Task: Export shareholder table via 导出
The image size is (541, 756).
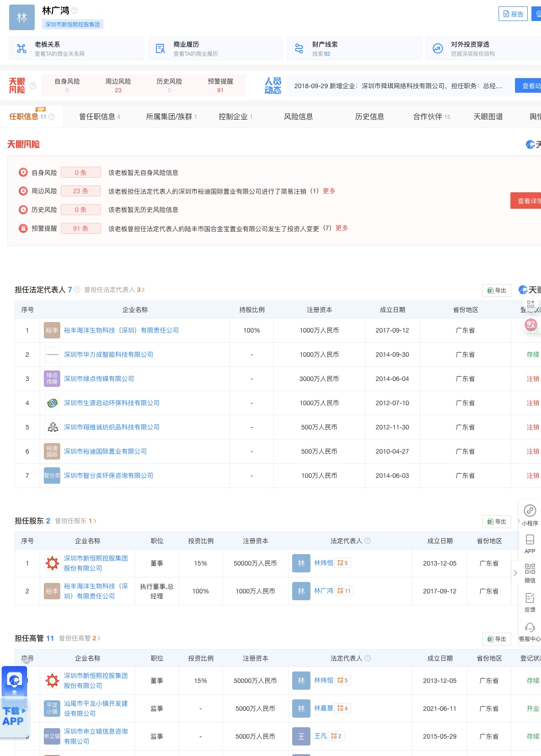Action: [497, 522]
